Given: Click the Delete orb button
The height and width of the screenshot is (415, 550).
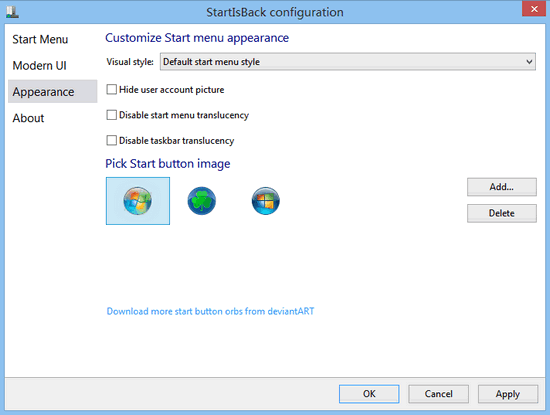Looking at the screenshot, I should pos(502,213).
